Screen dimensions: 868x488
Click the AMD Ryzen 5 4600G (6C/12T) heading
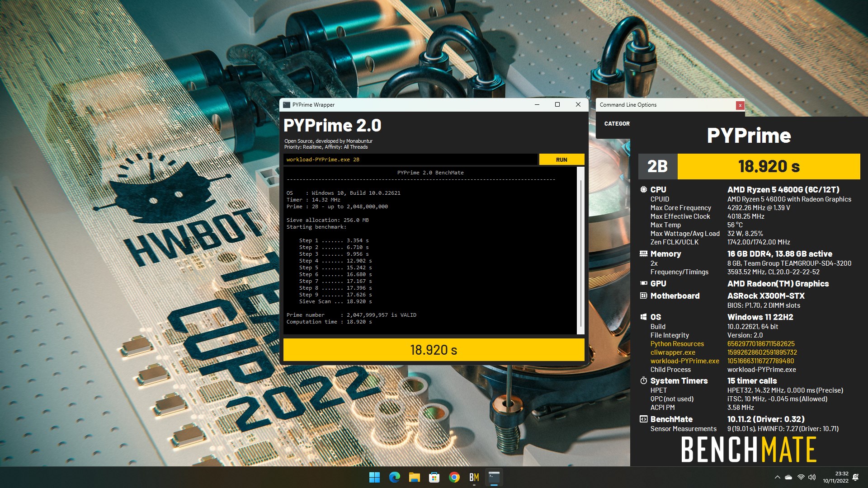pos(783,190)
